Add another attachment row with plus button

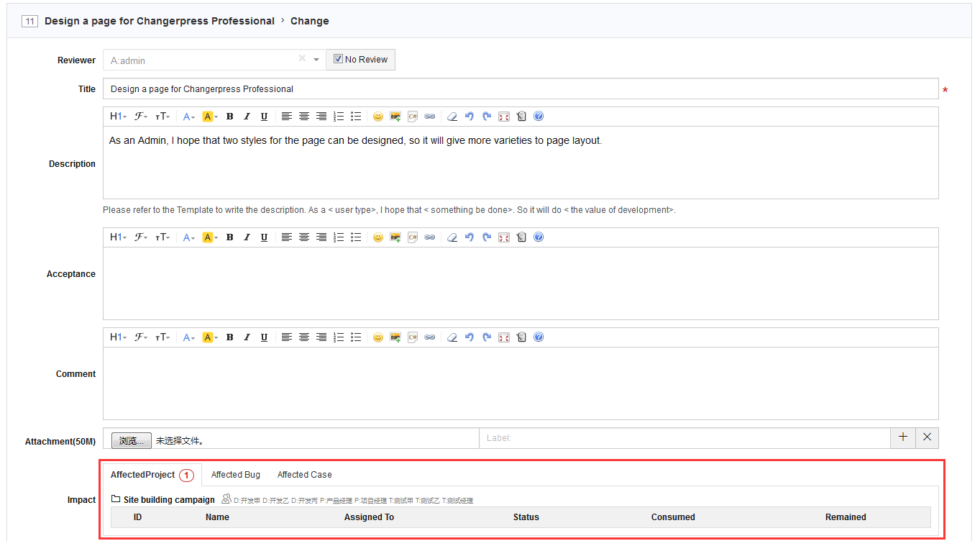[x=903, y=437]
